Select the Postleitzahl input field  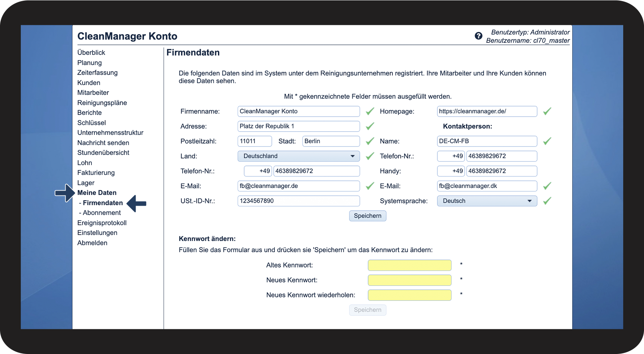pos(254,141)
